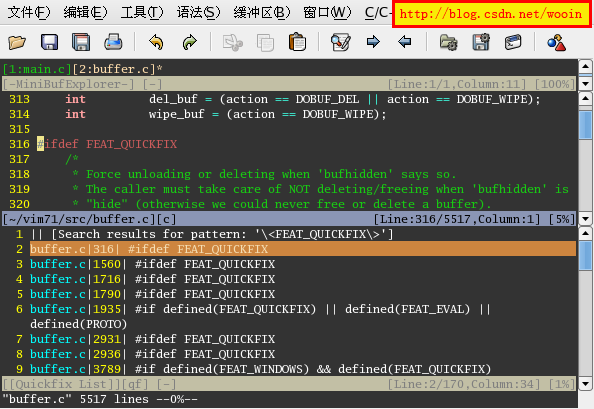Click the Find Previous left arrow icon
Viewport: 594px width, 409px height.
coord(405,42)
